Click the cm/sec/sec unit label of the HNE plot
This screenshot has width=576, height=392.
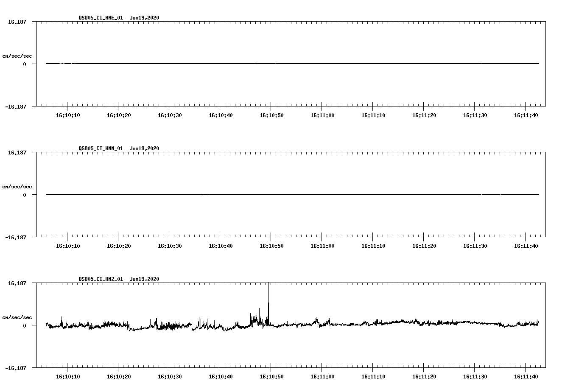(x=17, y=56)
